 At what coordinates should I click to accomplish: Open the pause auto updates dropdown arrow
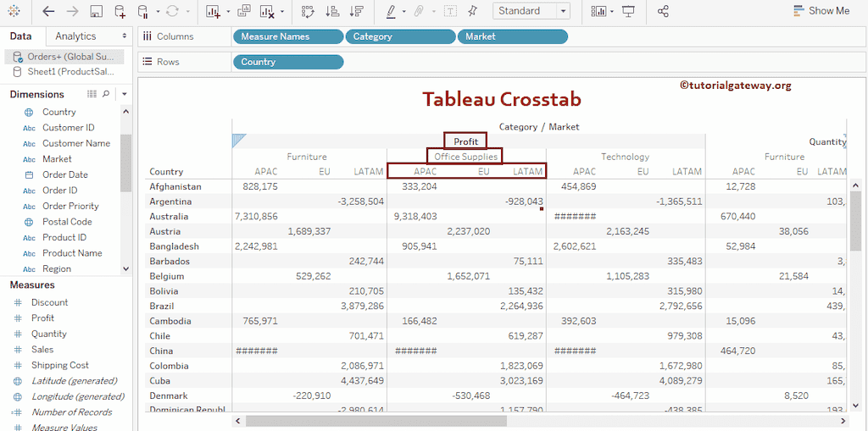coord(159,12)
